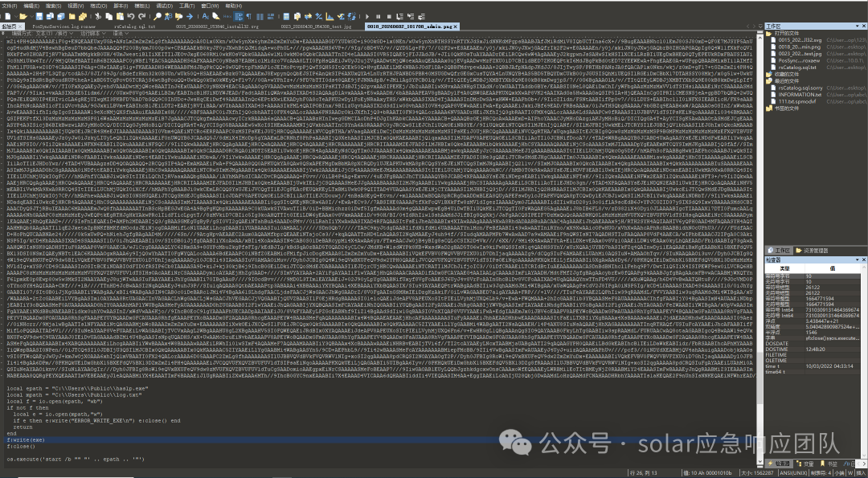Click the 类型 column header in inspector
This screenshot has height=478, width=868.
pos(785,268)
